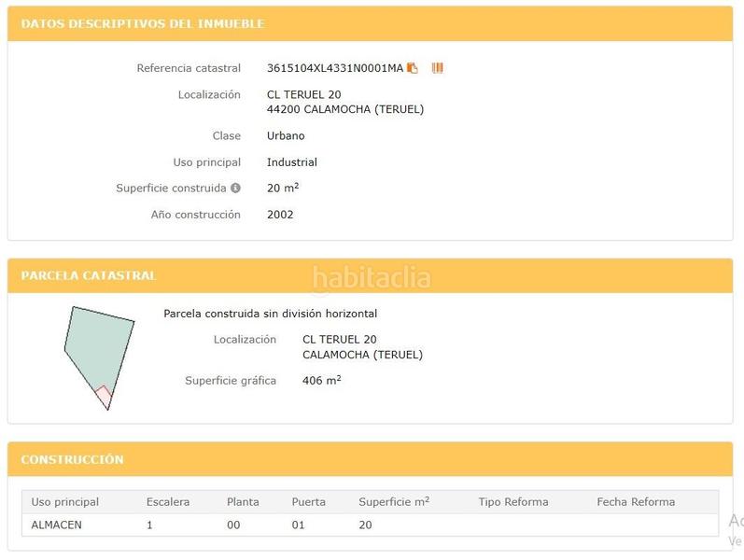Image resolution: width=744 pixels, height=560 pixels.
Task: Click the Superficie m² column header
Action: coord(393,501)
